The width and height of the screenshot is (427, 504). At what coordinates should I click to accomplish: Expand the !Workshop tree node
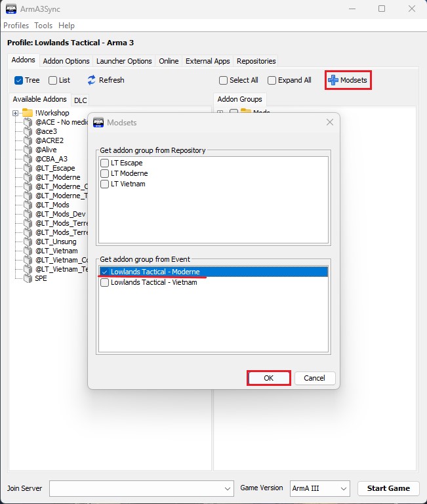tap(15, 113)
